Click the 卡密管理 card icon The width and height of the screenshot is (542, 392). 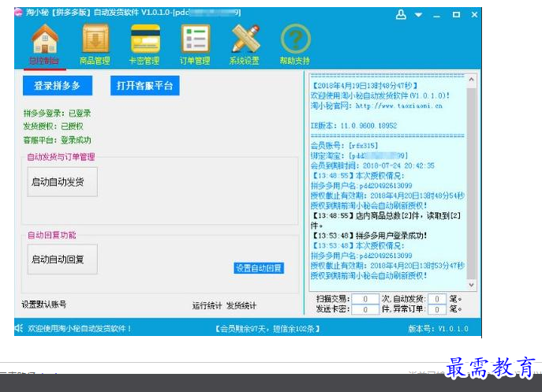tap(144, 39)
